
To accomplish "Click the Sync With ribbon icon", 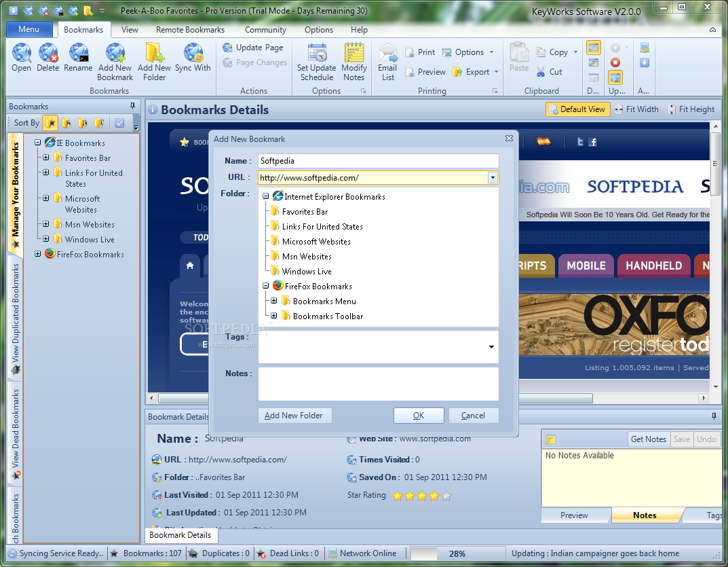I will point(193,58).
